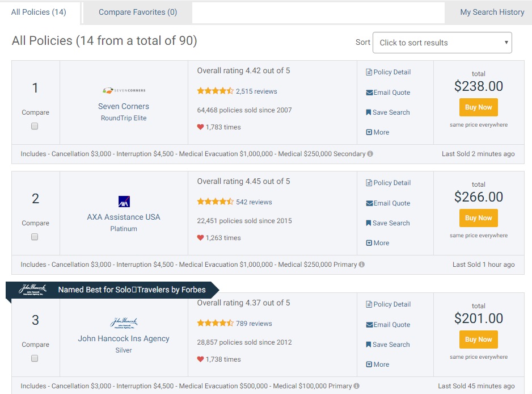Click "Last Sold 1 hour ago" text

(483, 265)
